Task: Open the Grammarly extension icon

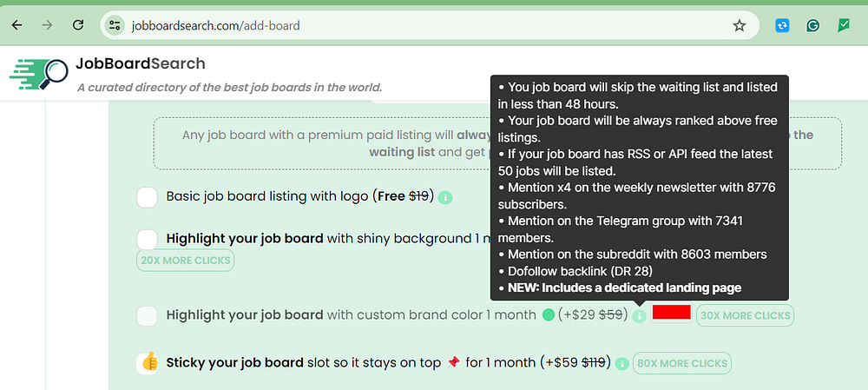Action: [812, 26]
